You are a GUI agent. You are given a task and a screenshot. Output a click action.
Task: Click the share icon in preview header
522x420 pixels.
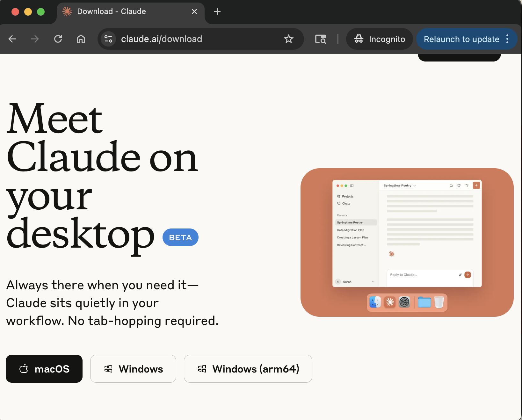tap(451, 185)
